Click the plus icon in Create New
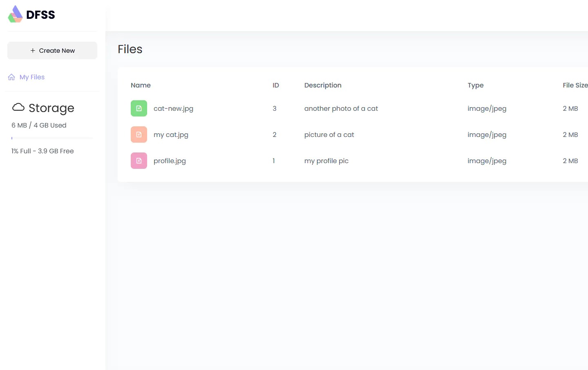This screenshot has width=588, height=370. (33, 51)
